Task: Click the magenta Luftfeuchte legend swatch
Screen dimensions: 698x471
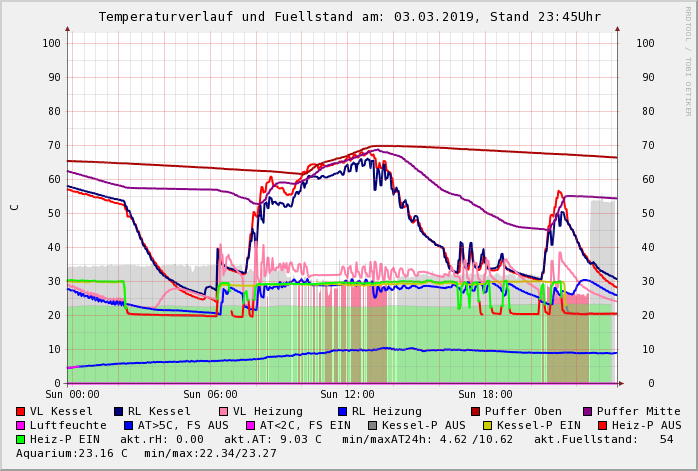Action: click(x=21, y=425)
